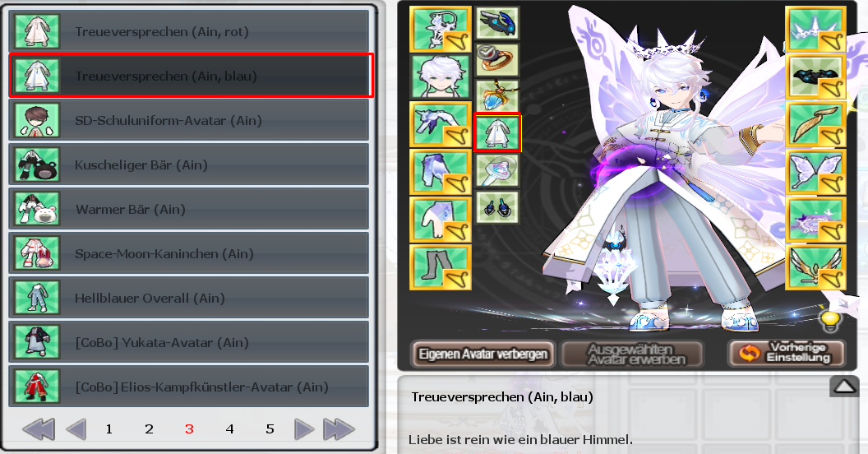Viewport: 868px width, 454px height.
Task: Click the gloves equipment slot icon
Action: coord(440,220)
